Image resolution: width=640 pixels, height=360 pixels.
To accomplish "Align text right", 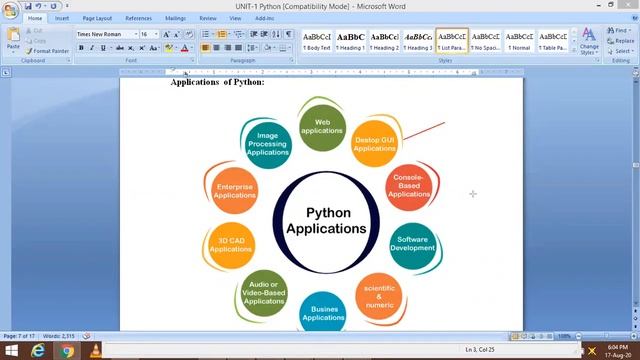I will [227, 48].
